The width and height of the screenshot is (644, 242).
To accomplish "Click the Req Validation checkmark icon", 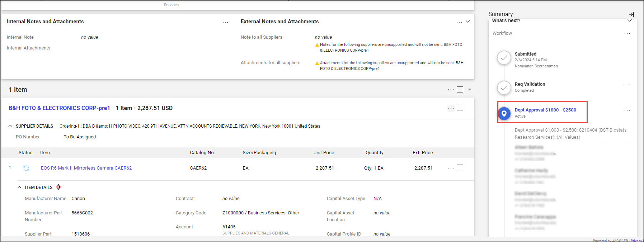I will click(504, 87).
